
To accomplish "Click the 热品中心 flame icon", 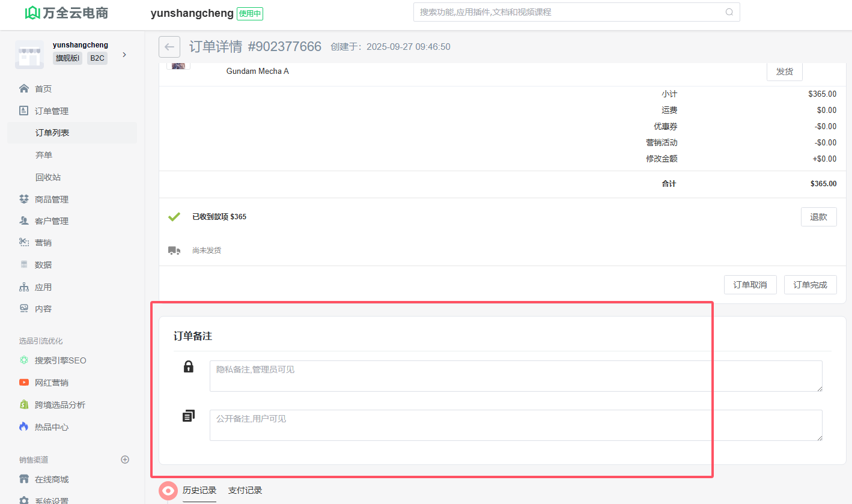I will point(24,427).
